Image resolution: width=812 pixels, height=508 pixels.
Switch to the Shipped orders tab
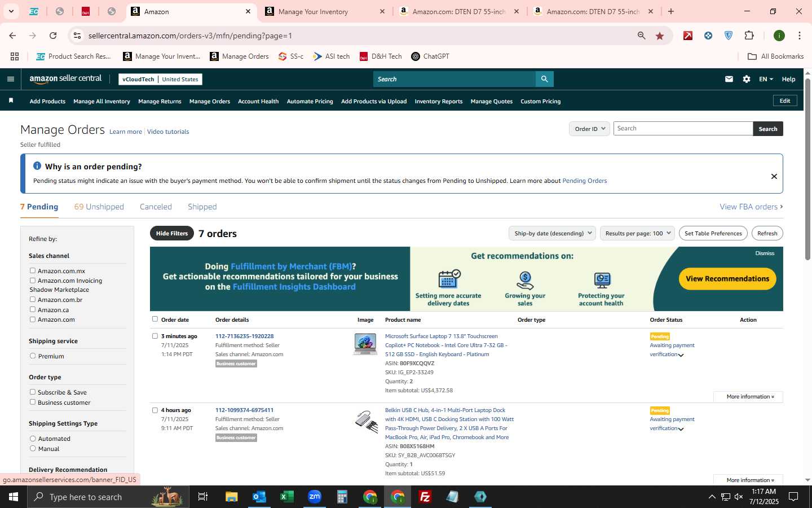tap(202, 207)
